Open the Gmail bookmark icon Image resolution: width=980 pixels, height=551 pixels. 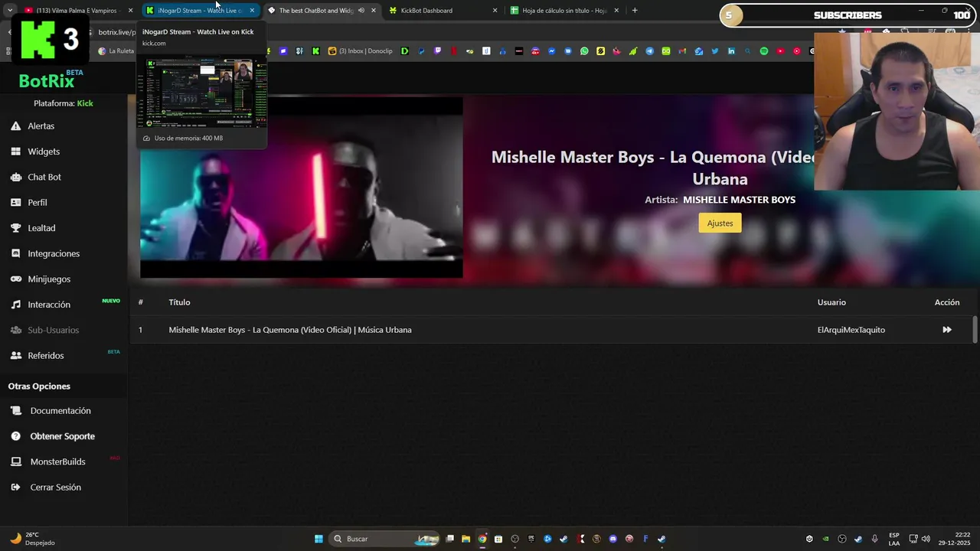pos(681,51)
